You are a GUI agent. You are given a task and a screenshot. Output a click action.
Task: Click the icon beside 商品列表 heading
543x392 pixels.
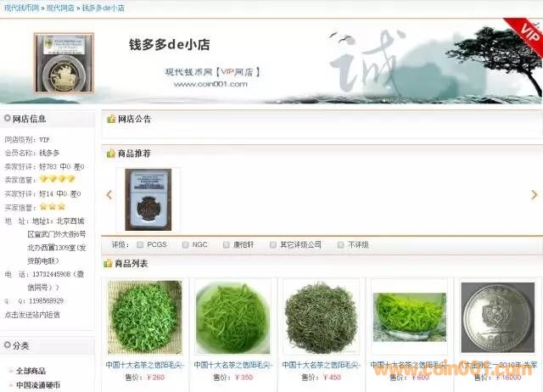[111, 264]
